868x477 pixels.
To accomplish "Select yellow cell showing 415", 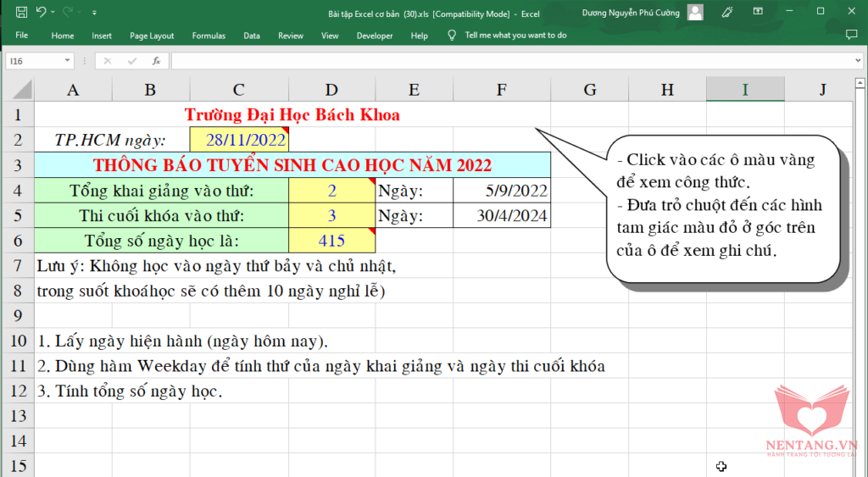I will (331, 241).
